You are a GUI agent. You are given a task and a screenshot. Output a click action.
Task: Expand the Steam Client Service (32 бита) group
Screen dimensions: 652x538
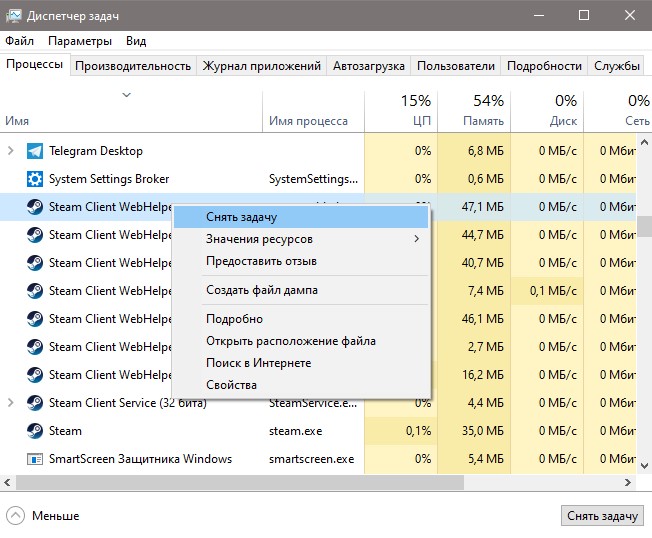(x=11, y=402)
